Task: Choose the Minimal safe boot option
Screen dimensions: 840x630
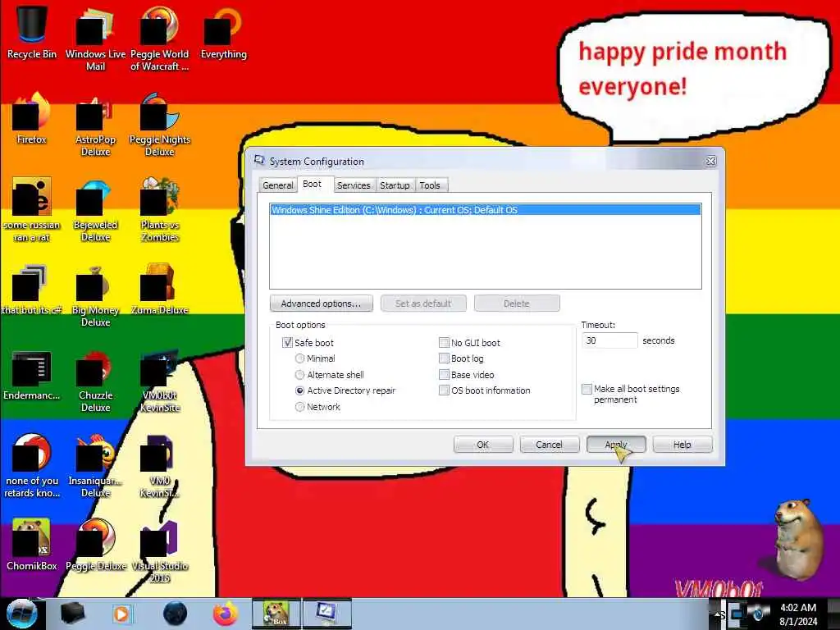Action: [x=300, y=358]
